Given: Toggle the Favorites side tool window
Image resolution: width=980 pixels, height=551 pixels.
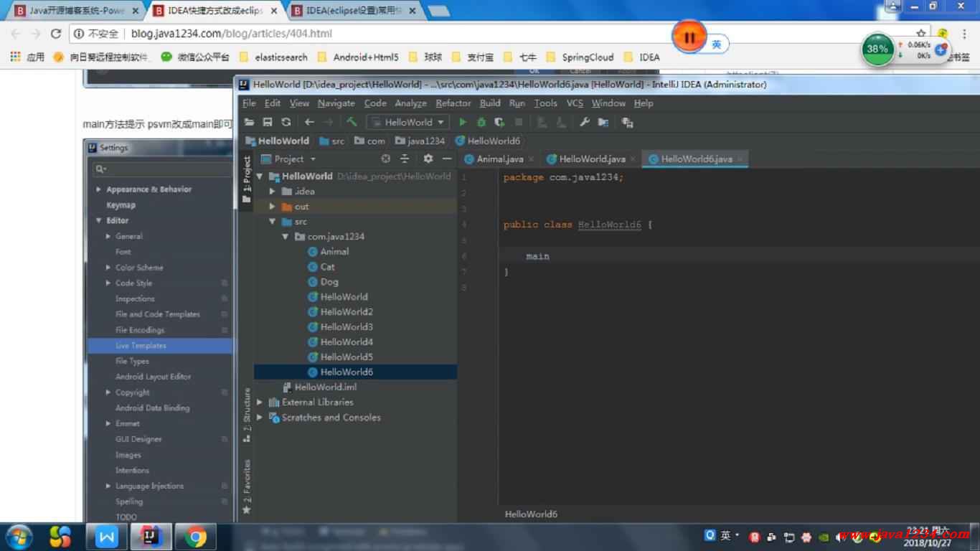Looking at the screenshot, I should tap(247, 486).
